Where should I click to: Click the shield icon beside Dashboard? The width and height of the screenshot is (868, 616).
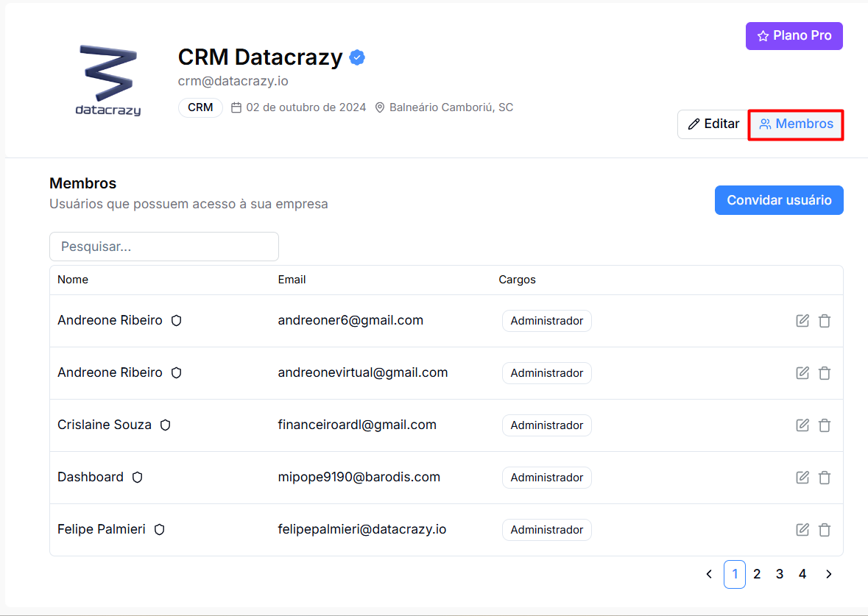pos(137,477)
